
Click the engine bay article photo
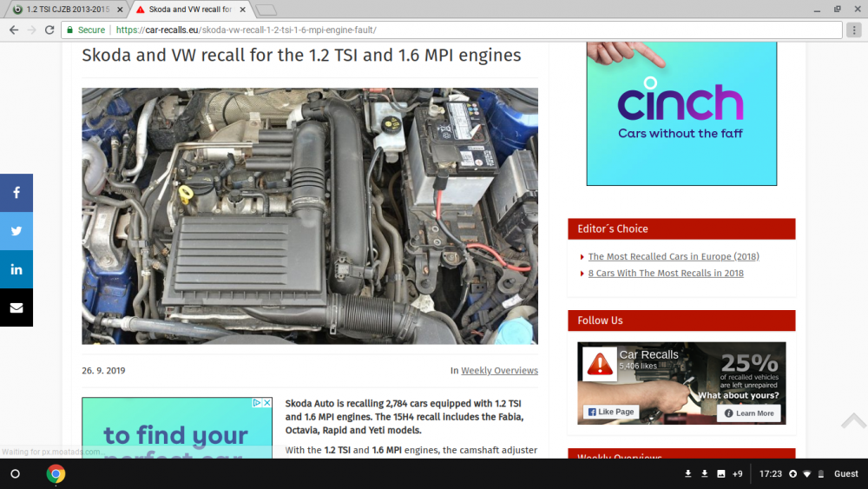pyautogui.click(x=310, y=216)
